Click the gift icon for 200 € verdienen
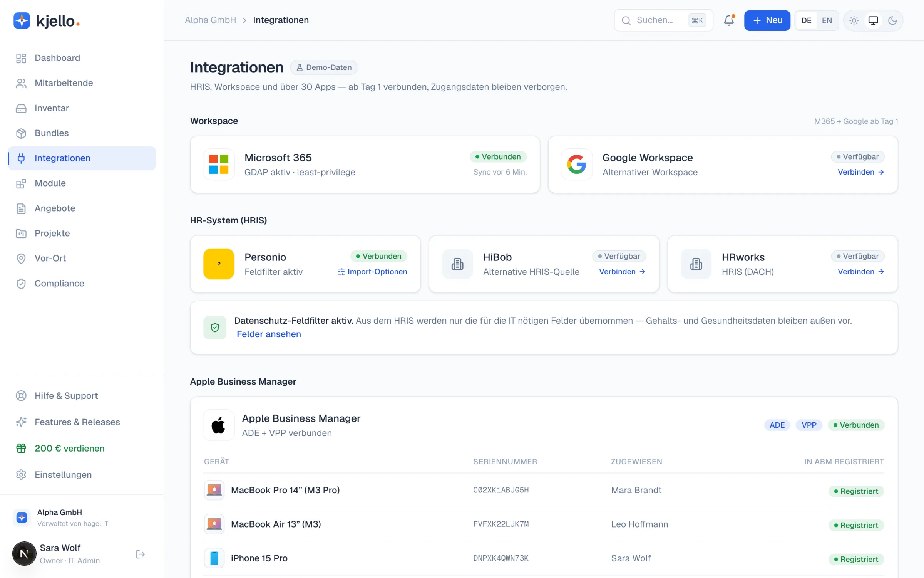Viewport: 924px width, 578px height. coord(21,448)
